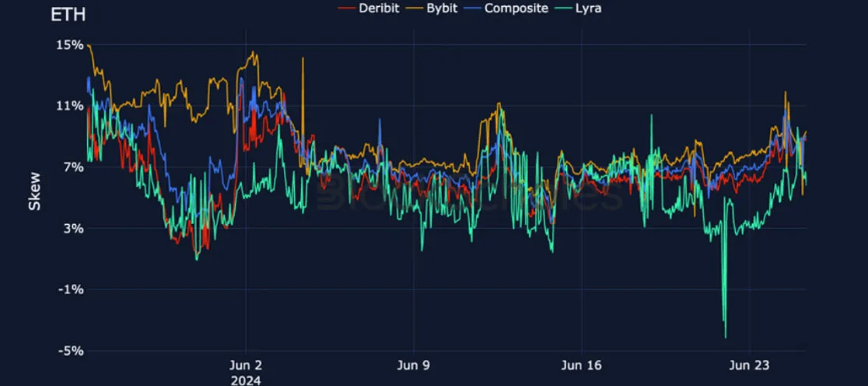
Task: Click the Jun 2 2024 axis label
Action: coord(245,373)
